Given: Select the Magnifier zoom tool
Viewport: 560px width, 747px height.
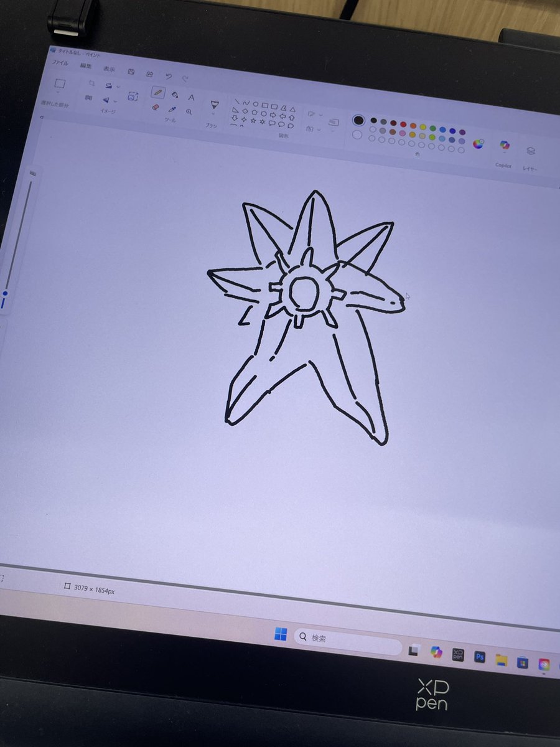Looking at the screenshot, I should (x=189, y=111).
